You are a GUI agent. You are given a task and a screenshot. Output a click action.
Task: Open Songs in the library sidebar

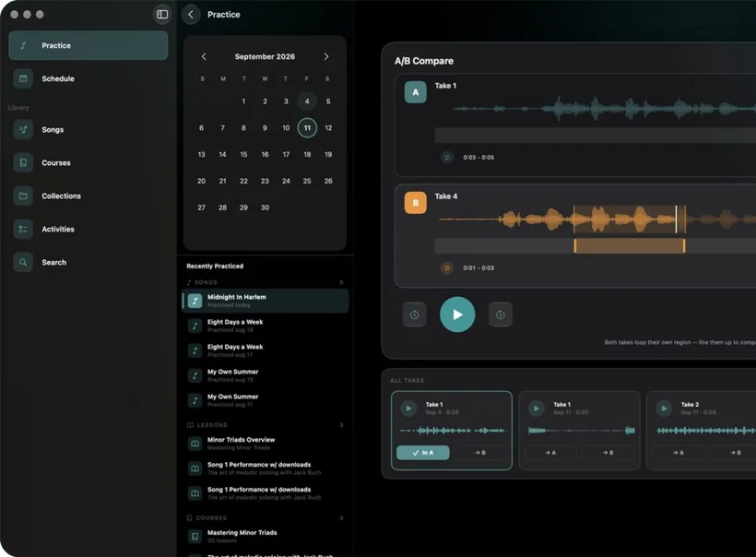click(x=89, y=129)
